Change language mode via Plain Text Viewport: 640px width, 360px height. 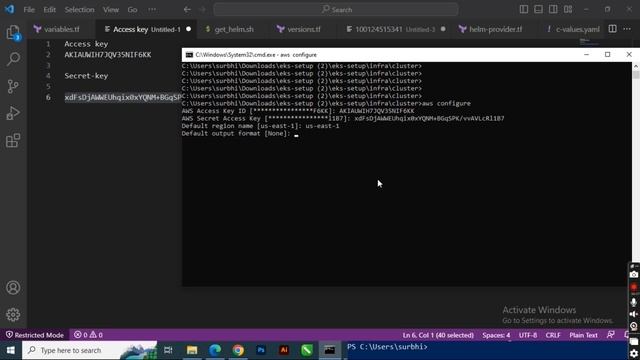(583, 335)
